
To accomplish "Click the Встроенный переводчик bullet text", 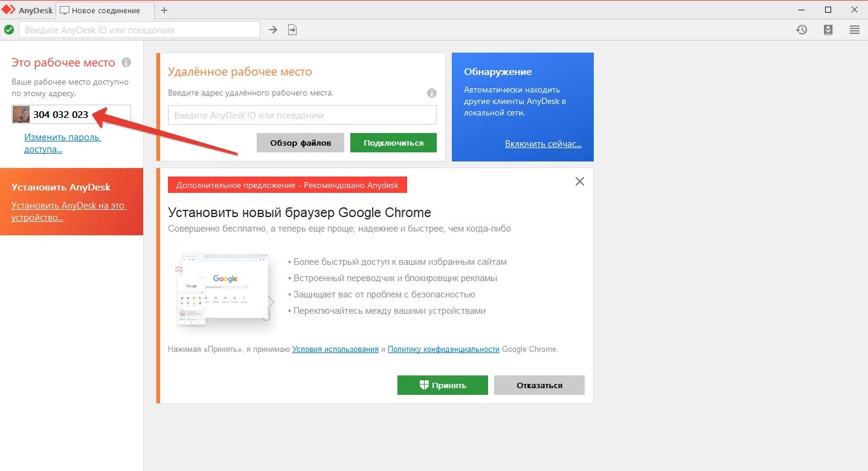I will tap(393, 278).
